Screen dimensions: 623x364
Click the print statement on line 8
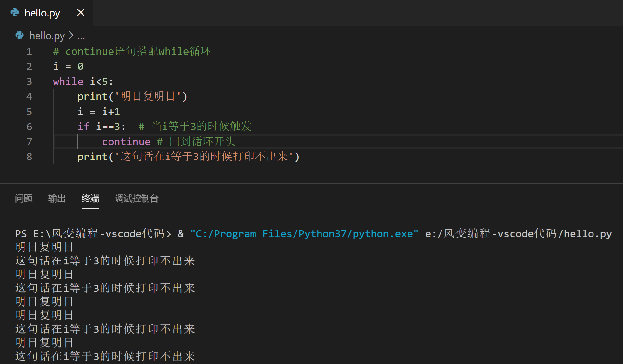[188, 157]
